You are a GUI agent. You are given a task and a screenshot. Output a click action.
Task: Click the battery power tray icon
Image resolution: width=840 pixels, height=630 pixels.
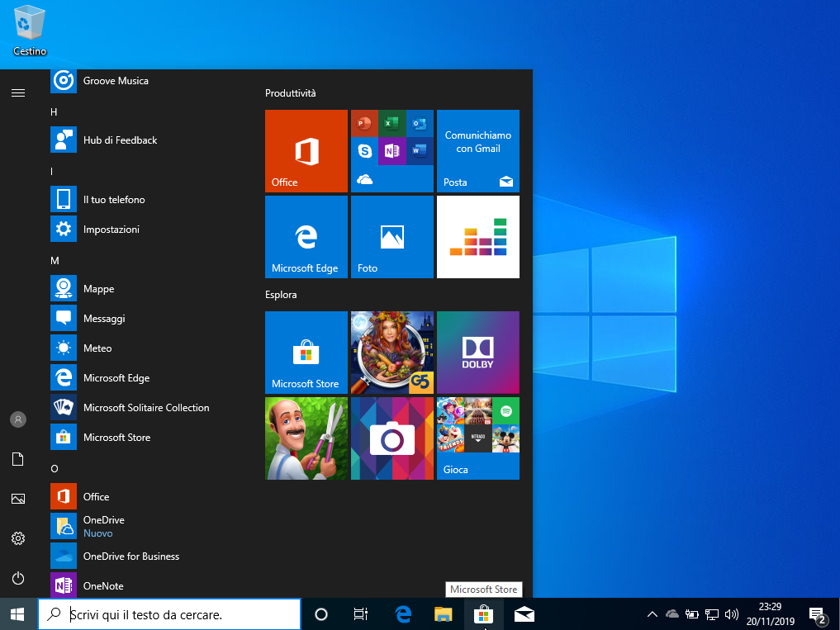click(x=691, y=614)
